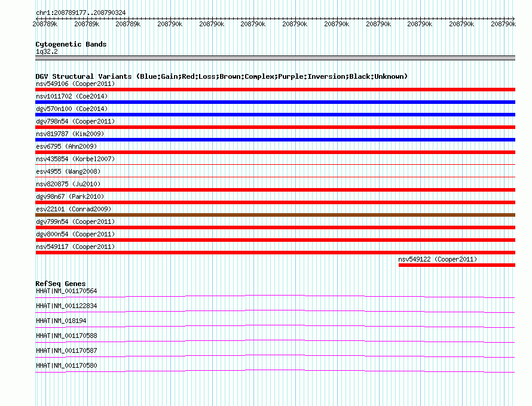Click the HHAT|NM_018194 magenta gene line
The width and height of the screenshot is (532, 406).
point(275,327)
